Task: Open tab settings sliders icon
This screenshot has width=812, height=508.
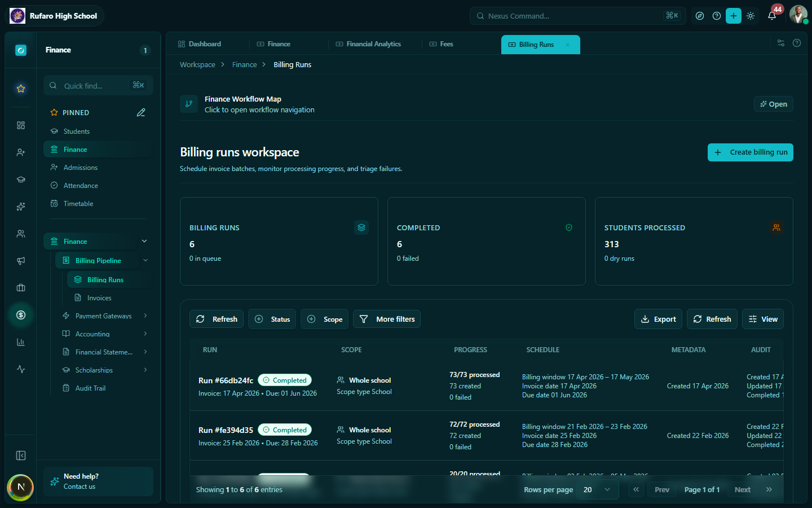Action: (781, 43)
